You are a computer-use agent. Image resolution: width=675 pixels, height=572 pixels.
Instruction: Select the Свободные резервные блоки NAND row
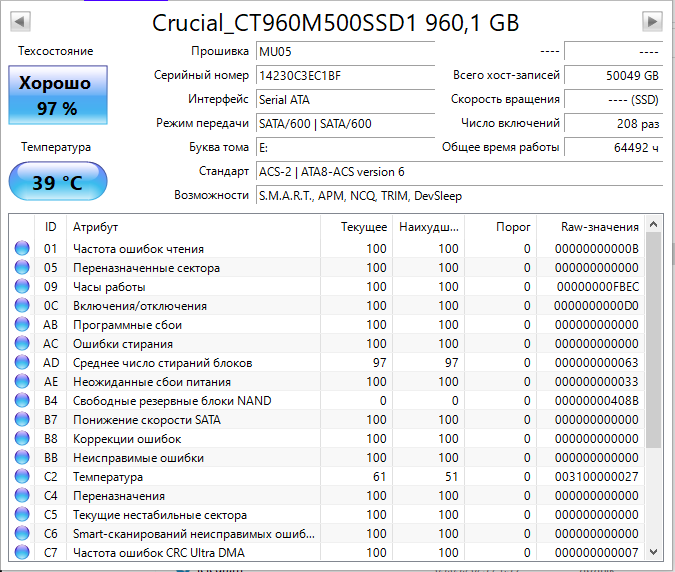327,400
